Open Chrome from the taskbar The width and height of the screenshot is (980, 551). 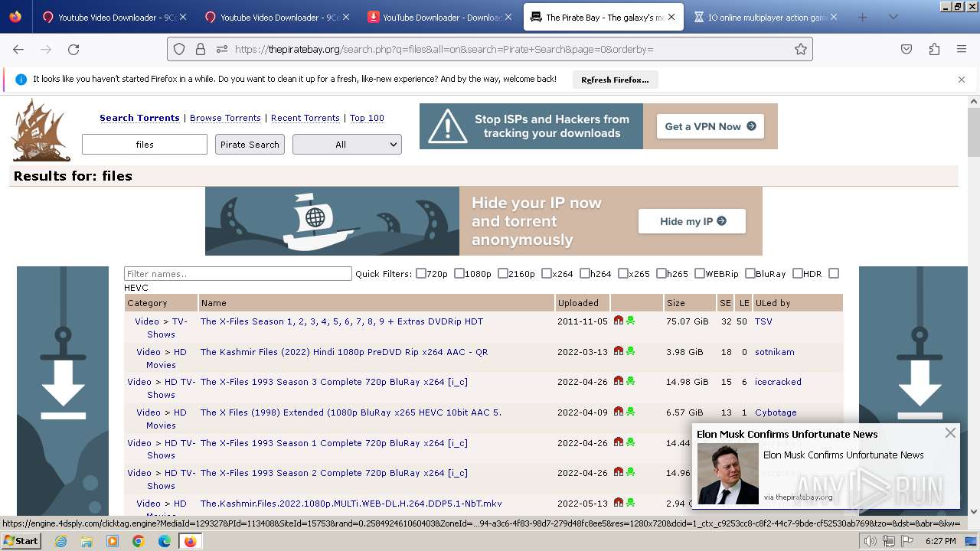coord(138,541)
